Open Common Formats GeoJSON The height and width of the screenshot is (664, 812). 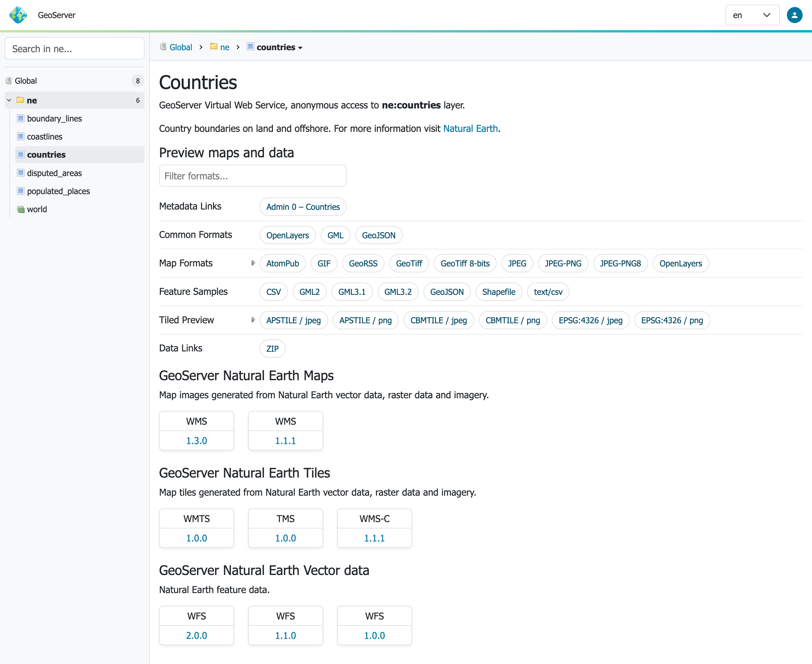pyautogui.click(x=379, y=235)
